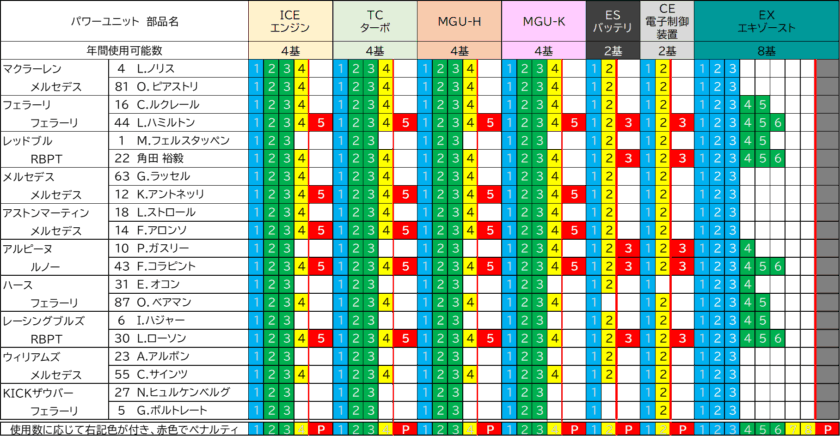Select driver name L.ハミルトン

(166, 123)
